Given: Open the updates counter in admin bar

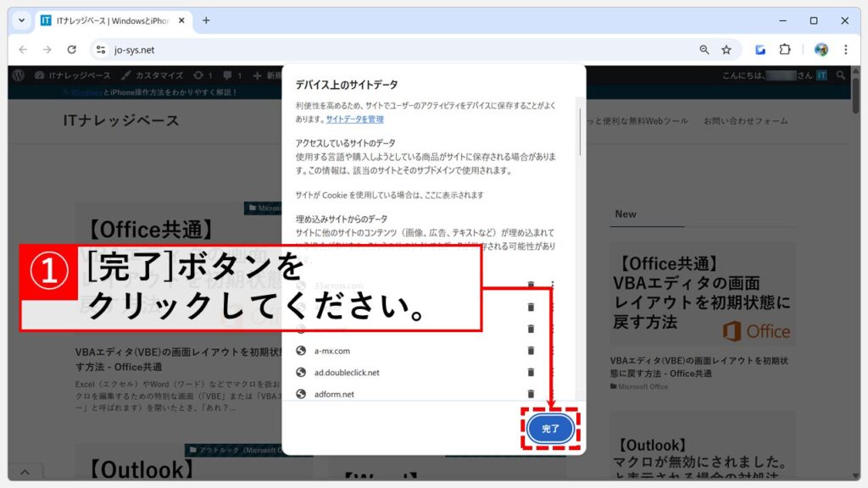Looking at the screenshot, I should [203, 75].
